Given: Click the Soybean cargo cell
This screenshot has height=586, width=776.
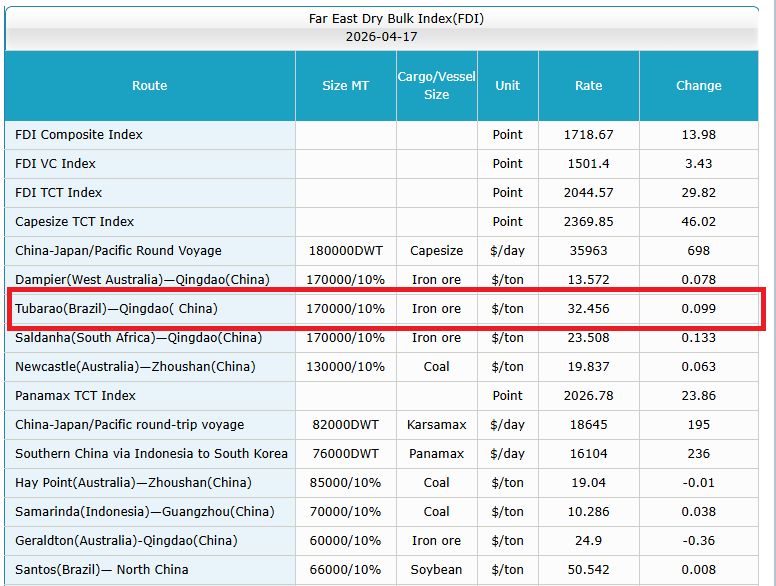Looking at the screenshot, I should point(436,570).
